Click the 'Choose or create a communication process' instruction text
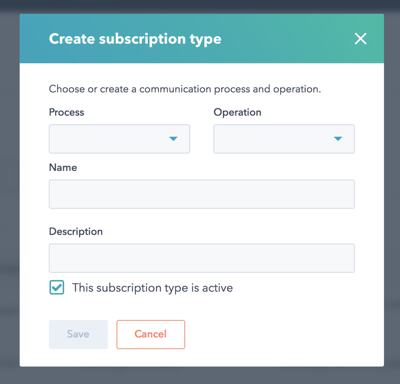Screen dimensions: 400x384 pyautogui.click(x=185, y=89)
